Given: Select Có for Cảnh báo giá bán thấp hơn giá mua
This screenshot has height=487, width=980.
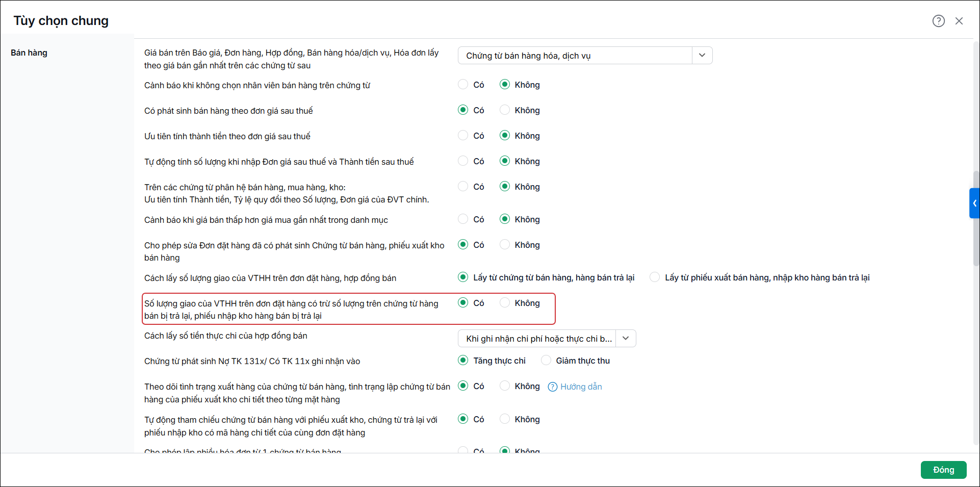Looking at the screenshot, I should pos(463,219).
